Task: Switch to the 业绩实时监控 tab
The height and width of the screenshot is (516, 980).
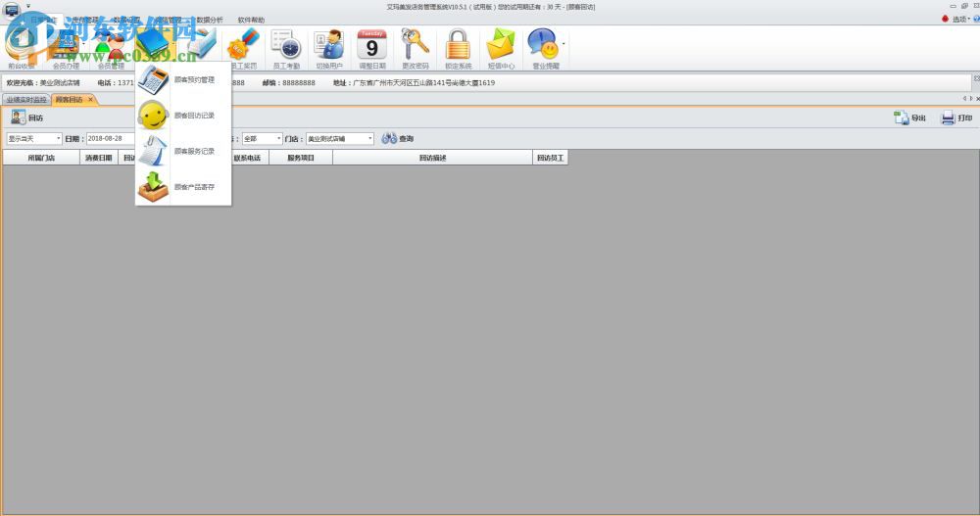Action: (x=26, y=99)
